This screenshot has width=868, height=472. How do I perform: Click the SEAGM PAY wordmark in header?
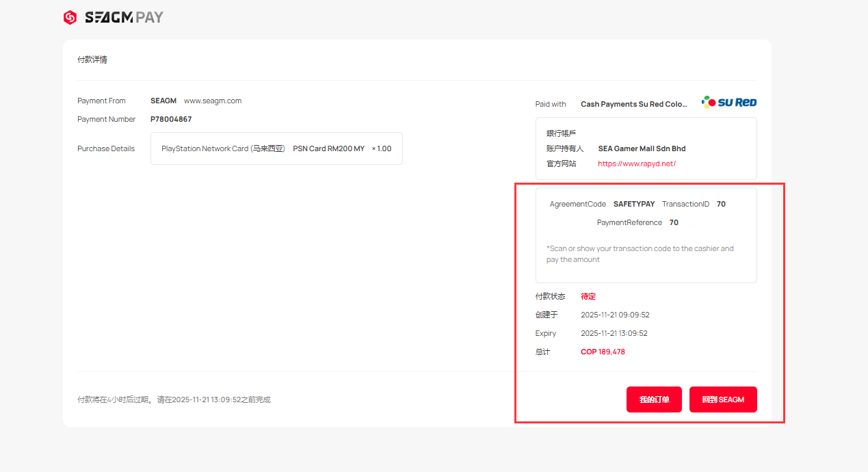[x=124, y=18]
